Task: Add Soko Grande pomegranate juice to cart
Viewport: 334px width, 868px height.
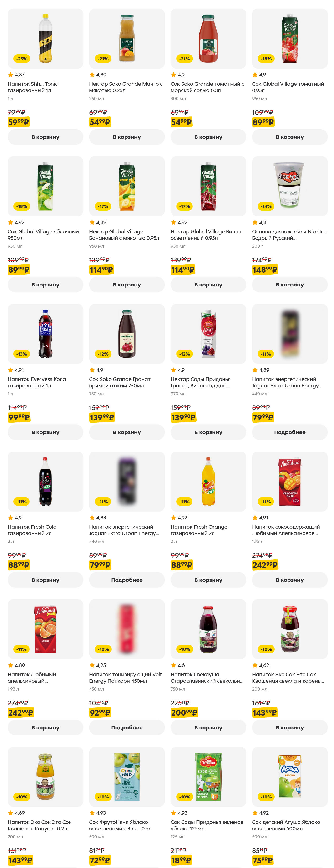Action: click(127, 432)
